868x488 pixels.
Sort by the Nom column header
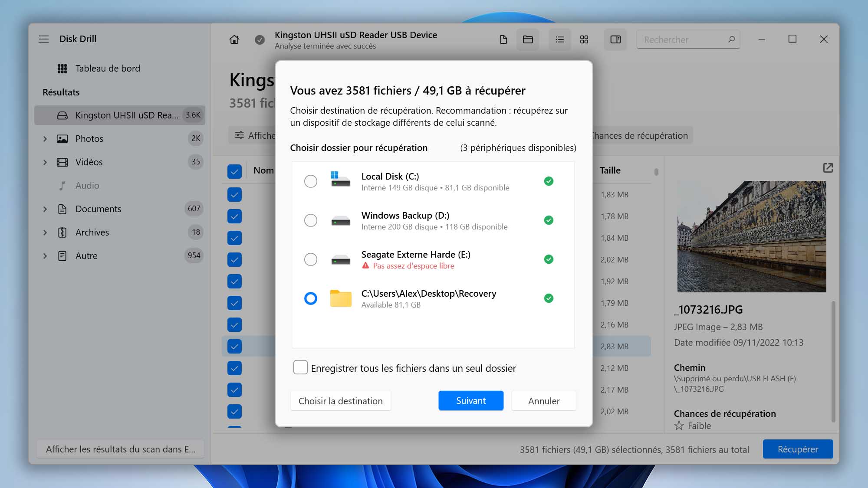coord(263,170)
